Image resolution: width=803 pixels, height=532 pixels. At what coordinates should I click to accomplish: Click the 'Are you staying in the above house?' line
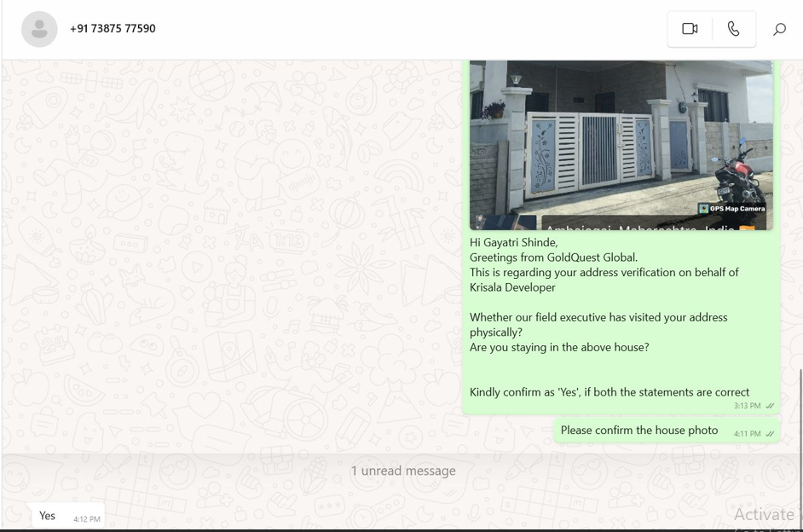[x=559, y=348]
